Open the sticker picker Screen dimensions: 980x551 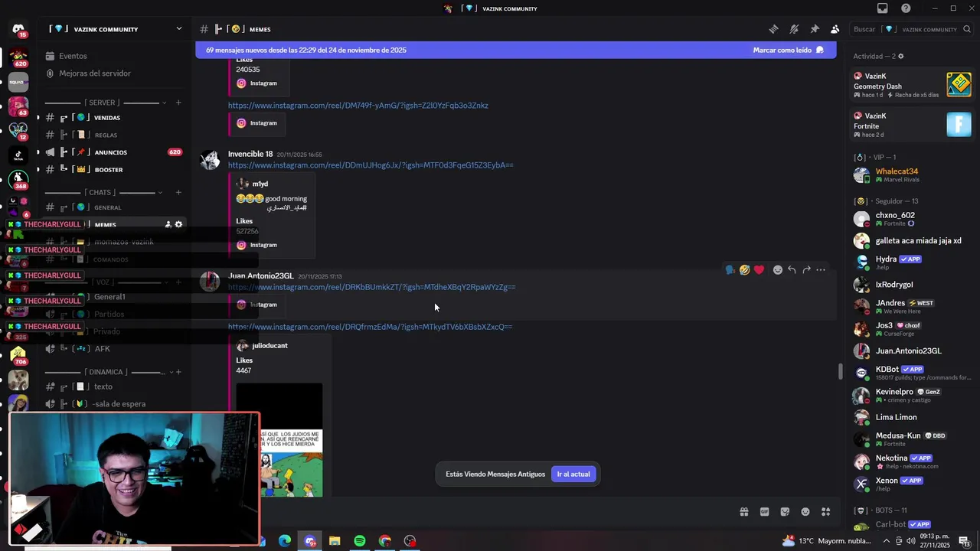[x=785, y=512]
